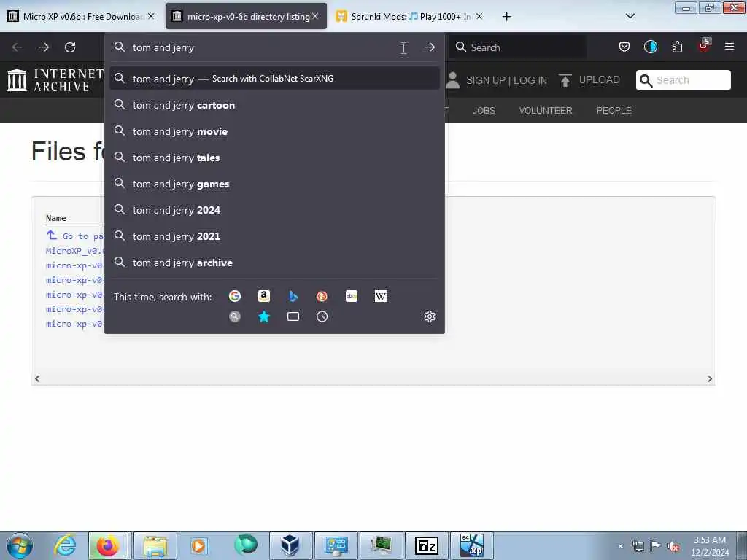Select the grey CollabNet SearXNG search icon

[235, 316]
